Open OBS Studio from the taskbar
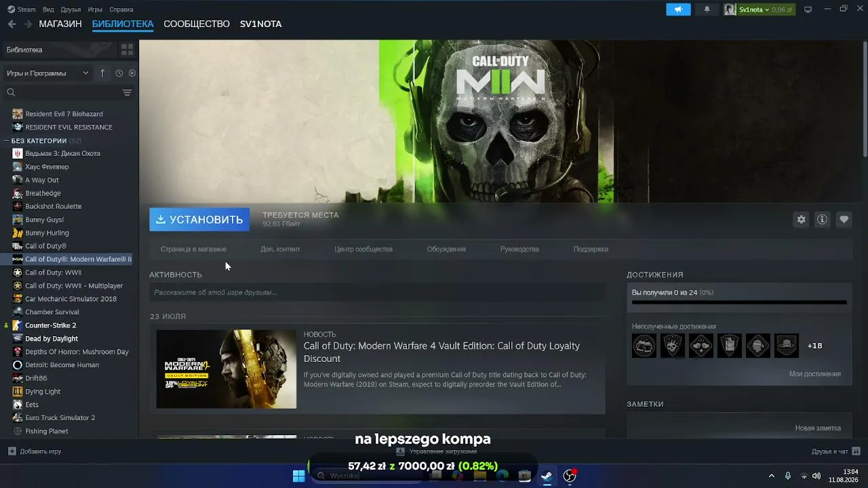 [570, 476]
